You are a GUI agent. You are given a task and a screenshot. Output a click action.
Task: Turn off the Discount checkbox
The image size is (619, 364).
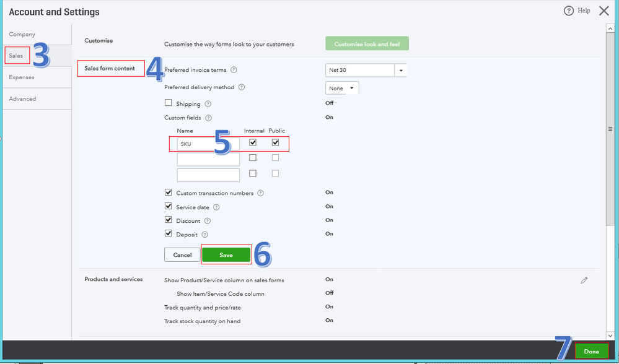click(168, 220)
